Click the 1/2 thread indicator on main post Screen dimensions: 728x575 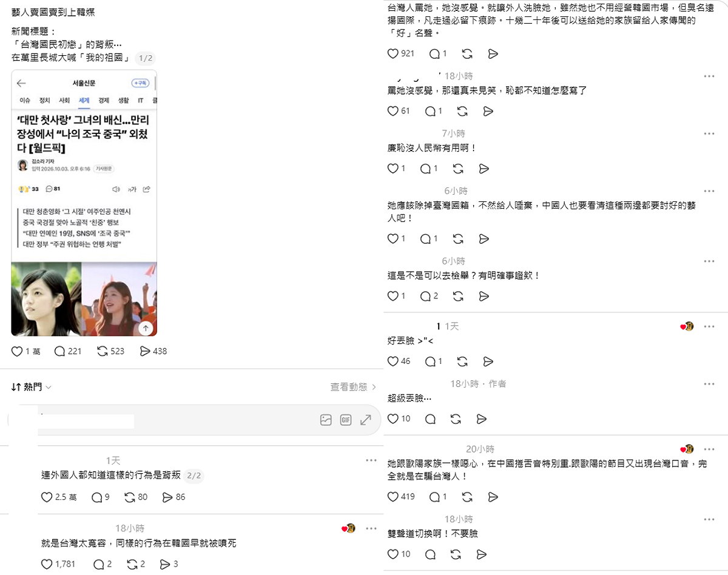coord(146,58)
